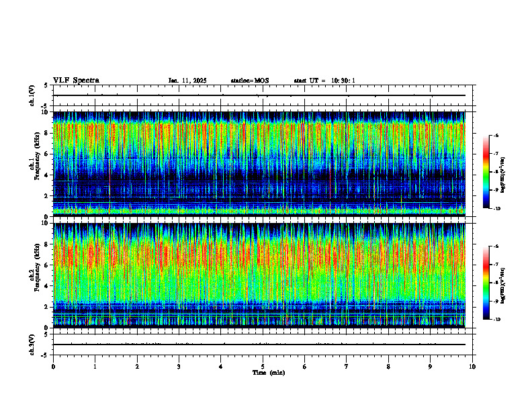
Task: Click the "-6" label atop ch.1 colorbar
Action: click(x=496, y=135)
